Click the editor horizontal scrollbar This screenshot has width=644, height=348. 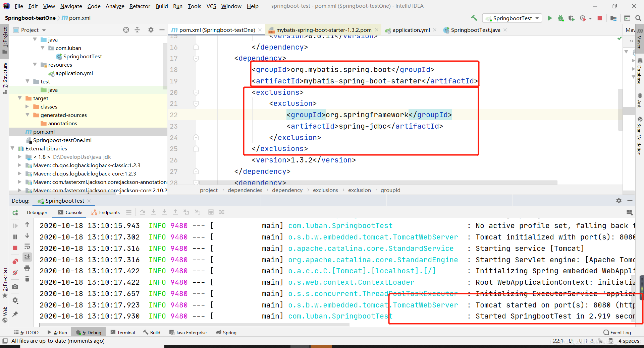(x=378, y=183)
